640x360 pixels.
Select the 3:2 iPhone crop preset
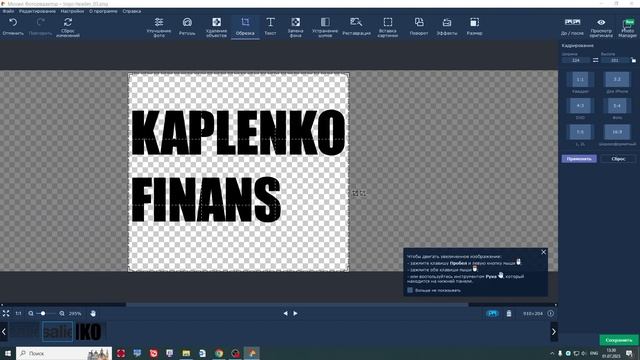(x=617, y=79)
